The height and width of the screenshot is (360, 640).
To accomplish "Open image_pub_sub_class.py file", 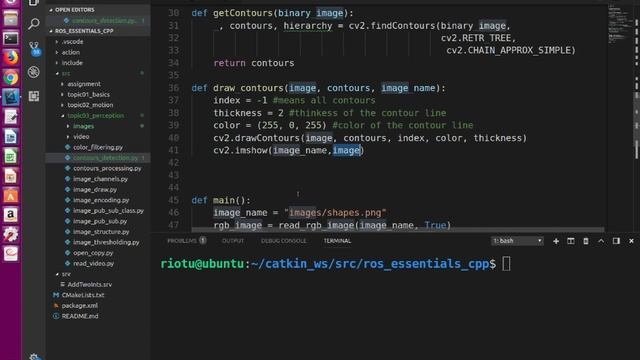I will point(108,211).
